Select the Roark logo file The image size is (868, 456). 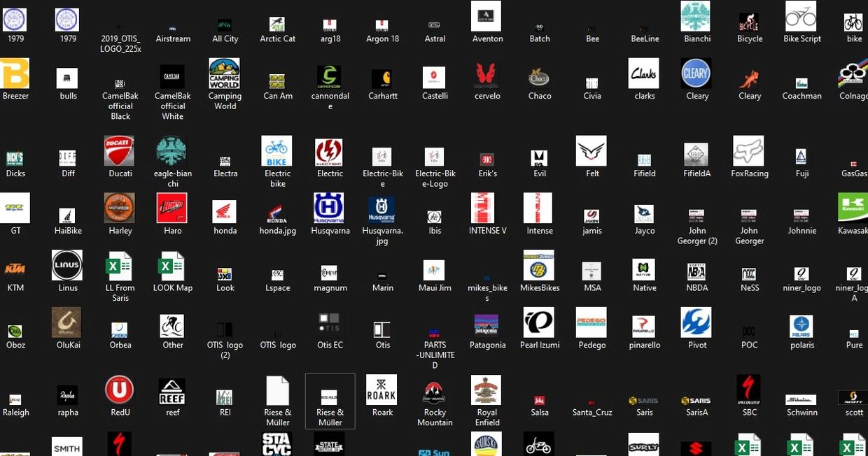click(x=382, y=390)
